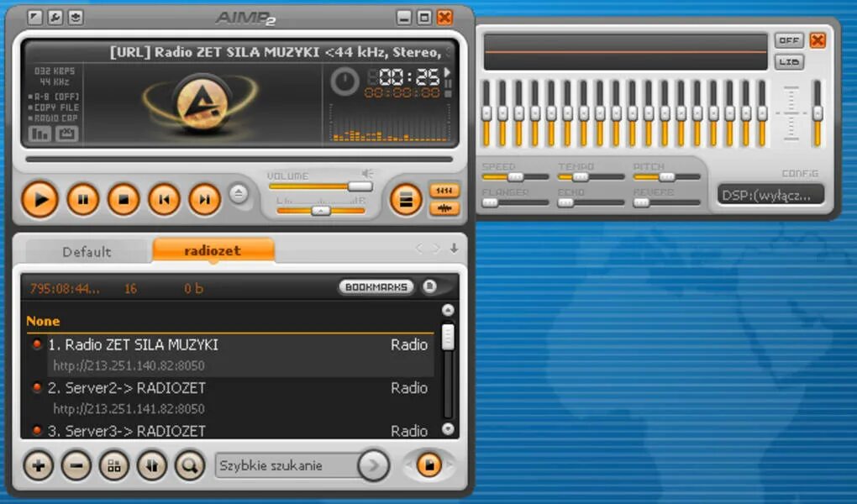Click the timer knob in display

(344, 81)
